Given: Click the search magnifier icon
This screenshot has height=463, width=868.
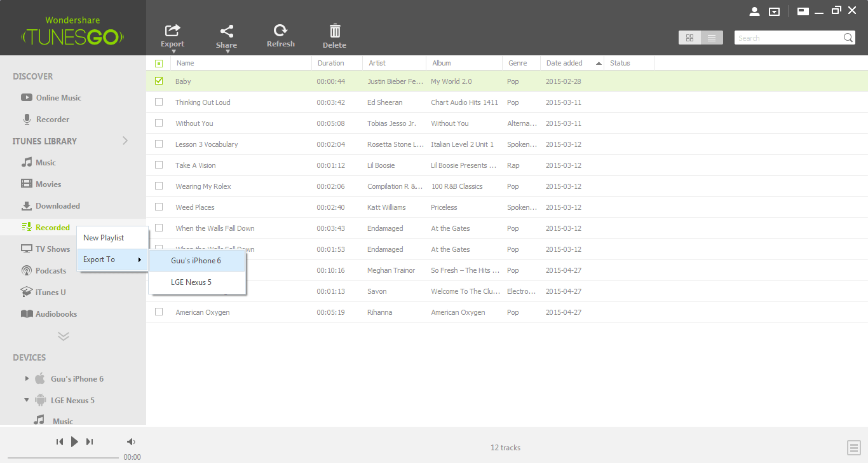Looking at the screenshot, I should pyautogui.click(x=848, y=38).
